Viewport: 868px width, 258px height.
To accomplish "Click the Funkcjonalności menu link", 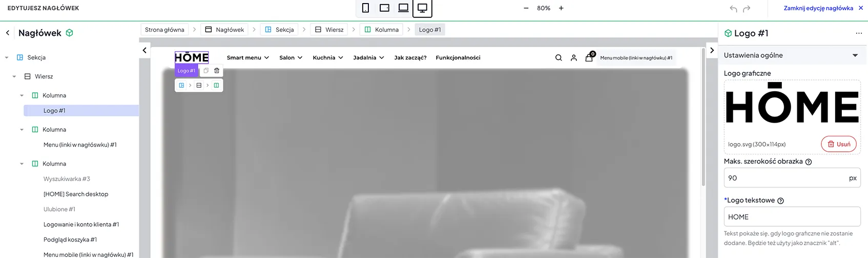I will click(458, 57).
